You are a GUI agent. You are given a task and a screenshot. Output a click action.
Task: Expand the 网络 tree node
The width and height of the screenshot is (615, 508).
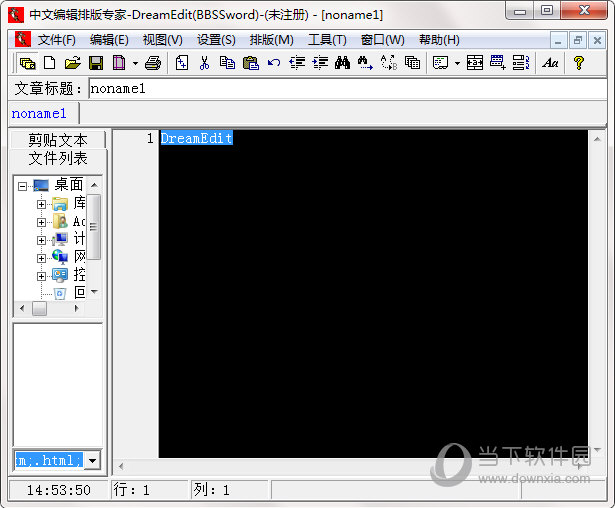click(41, 258)
